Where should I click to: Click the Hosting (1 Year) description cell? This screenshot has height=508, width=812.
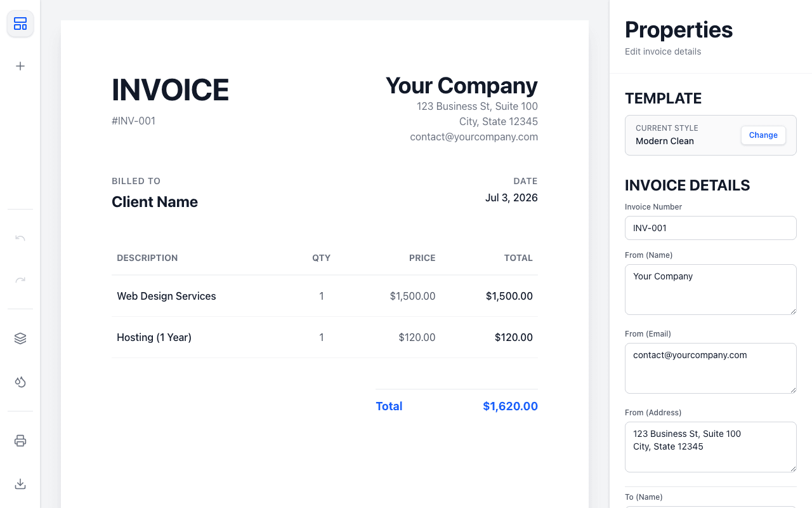[x=154, y=337]
